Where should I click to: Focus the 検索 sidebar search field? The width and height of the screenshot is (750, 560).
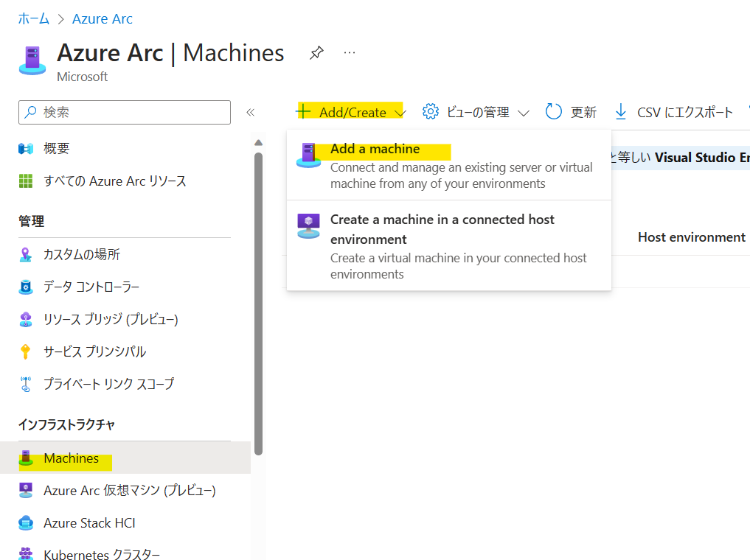pos(125,112)
